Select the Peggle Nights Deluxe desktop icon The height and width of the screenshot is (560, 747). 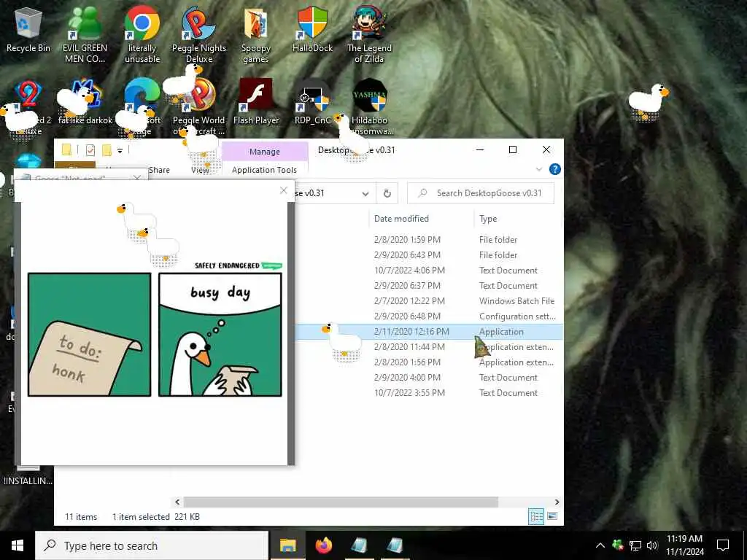[199, 34]
